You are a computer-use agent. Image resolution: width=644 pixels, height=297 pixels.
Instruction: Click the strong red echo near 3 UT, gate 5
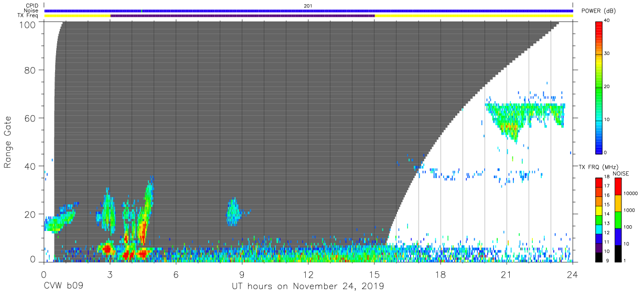108,249
